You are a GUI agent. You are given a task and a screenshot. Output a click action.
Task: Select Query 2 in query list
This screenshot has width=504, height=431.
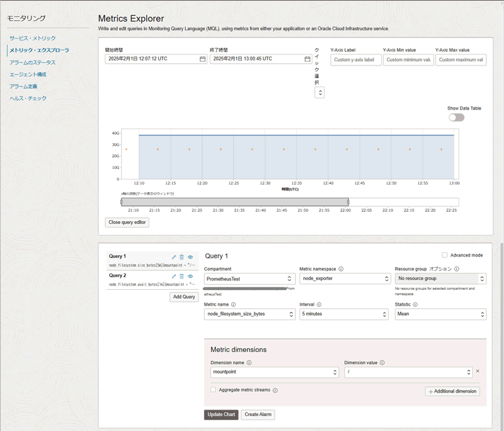pyautogui.click(x=152, y=280)
